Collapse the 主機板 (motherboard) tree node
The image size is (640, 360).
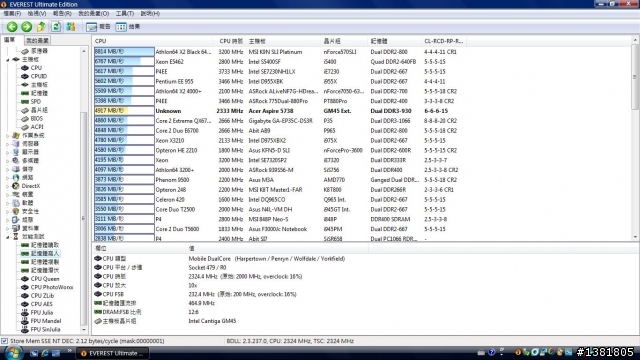[8, 60]
